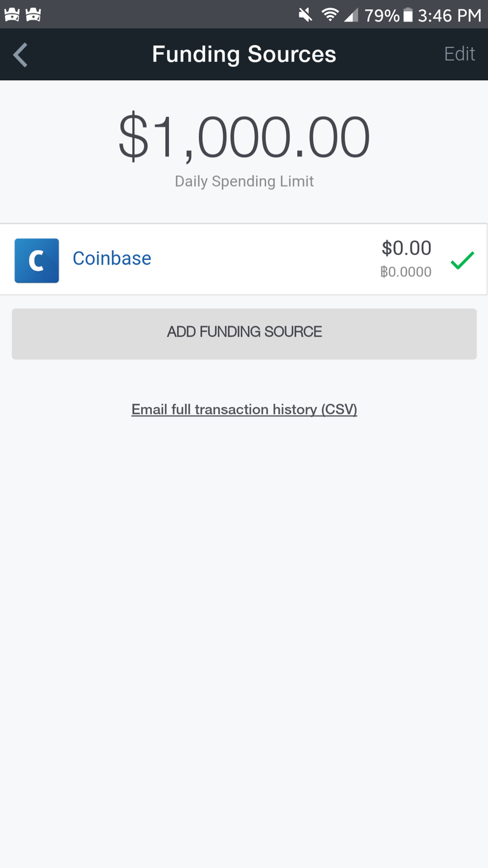Tap the $1,000.00 spending limit amount
Screen dimensions: 488x868
pyautogui.click(x=244, y=138)
